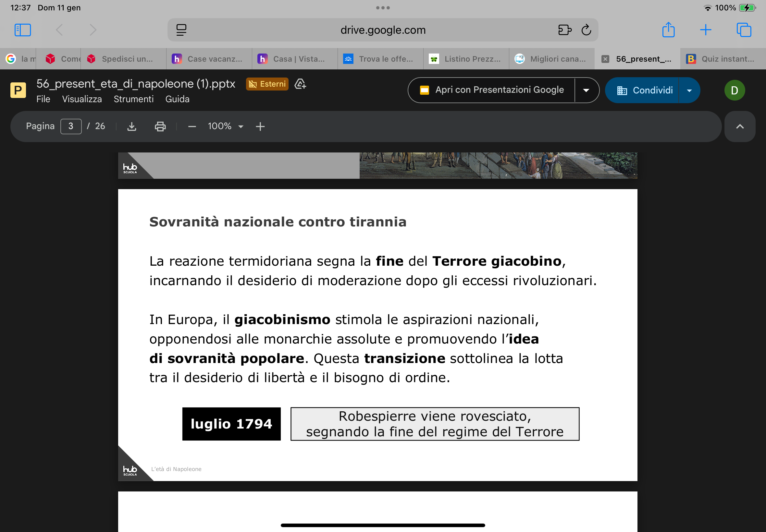Click the download file icon

(x=132, y=126)
